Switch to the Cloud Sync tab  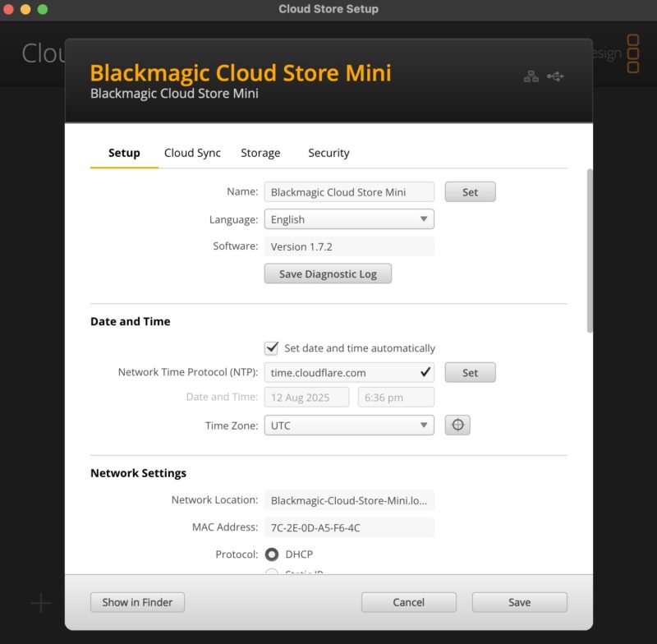(192, 153)
